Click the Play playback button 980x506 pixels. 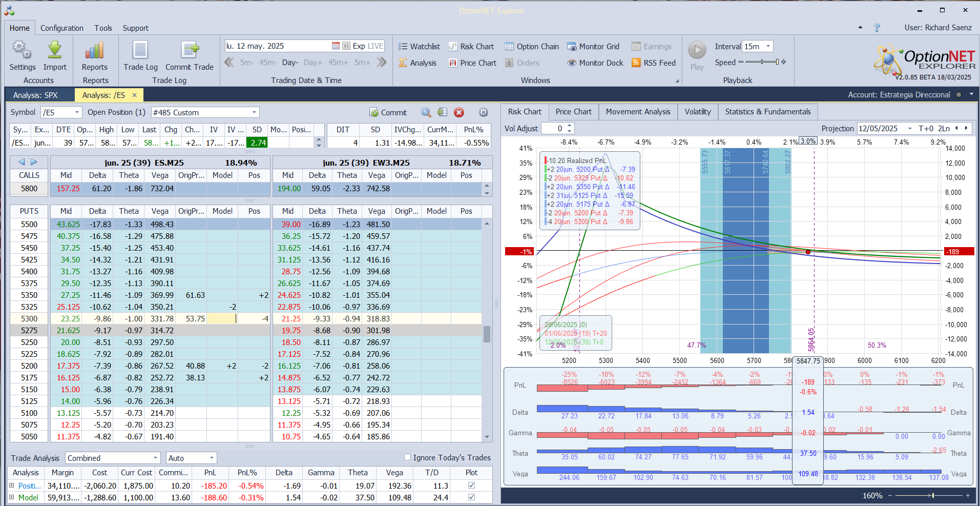697,50
